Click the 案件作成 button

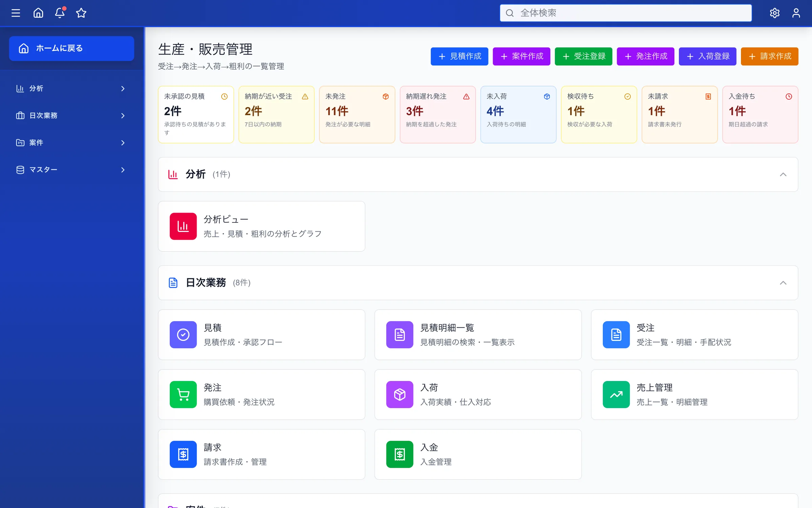(x=521, y=56)
